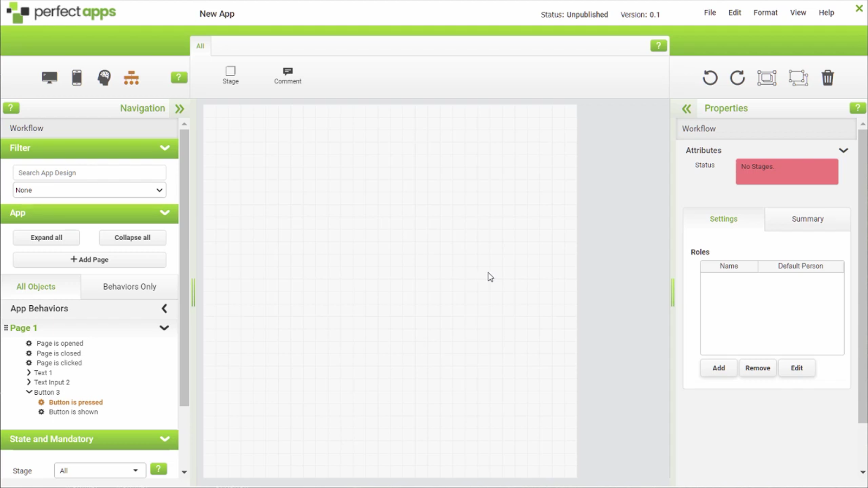The width and height of the screenshot is (868, 488).
Task: Select the desktop view icon
Action: (48, 77)
